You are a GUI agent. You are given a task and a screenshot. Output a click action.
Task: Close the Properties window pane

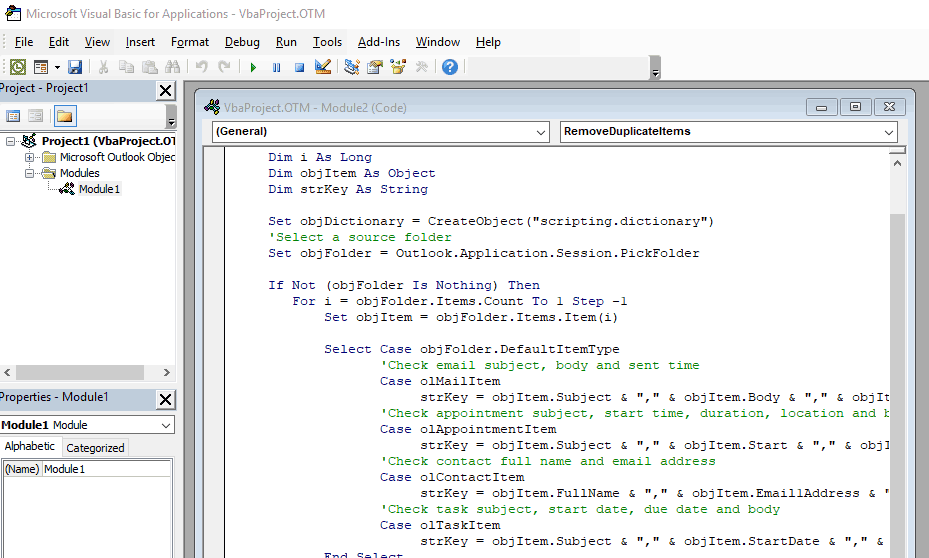pos(165,400)
